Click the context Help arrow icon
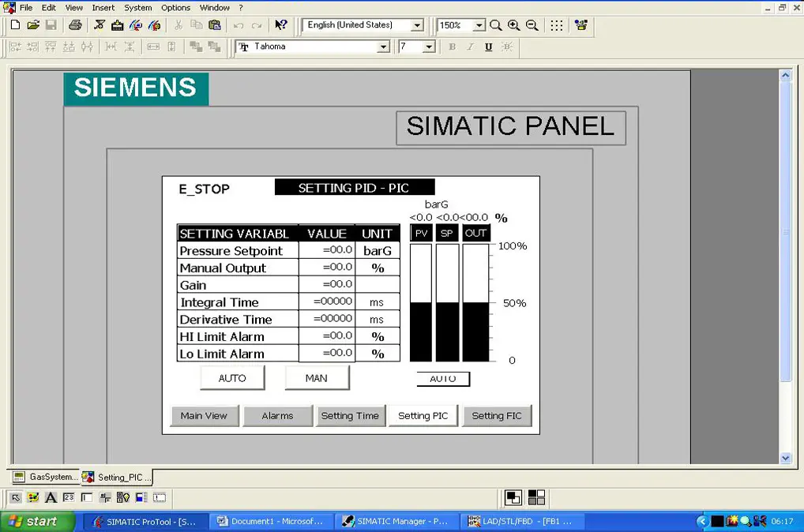Image resolution: width=804 pixels, height=532 pixels. (x=280, y=25)
